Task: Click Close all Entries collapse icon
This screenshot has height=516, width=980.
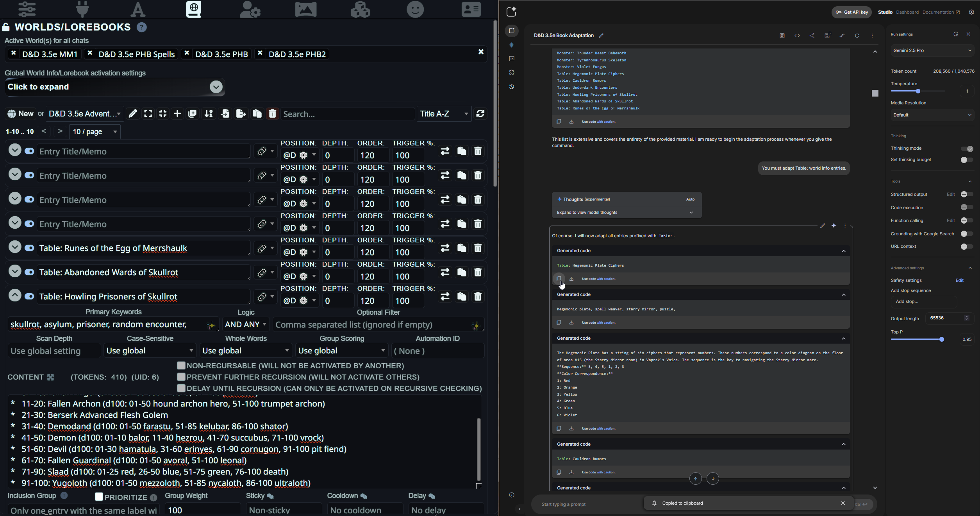Action: point(162,113)
